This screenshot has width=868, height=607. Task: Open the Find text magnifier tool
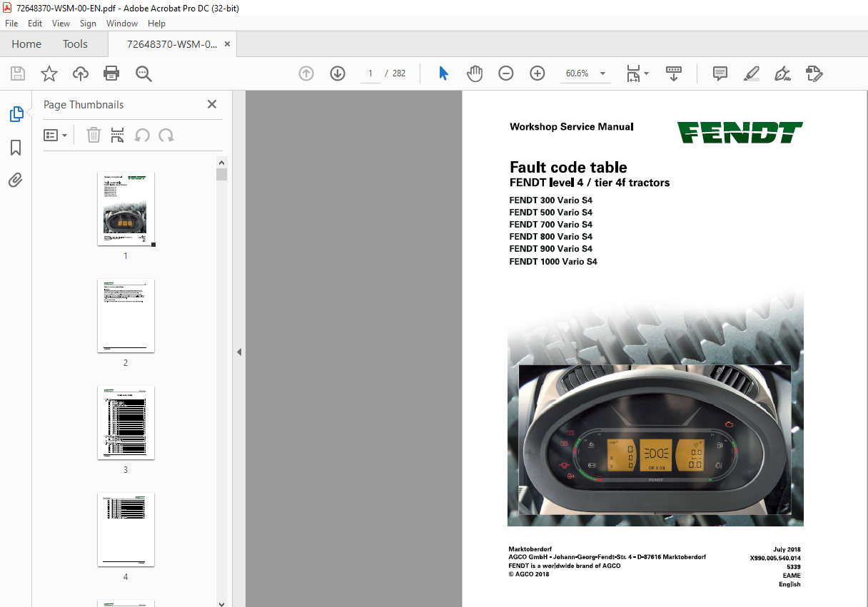click(x=143, y=73)
